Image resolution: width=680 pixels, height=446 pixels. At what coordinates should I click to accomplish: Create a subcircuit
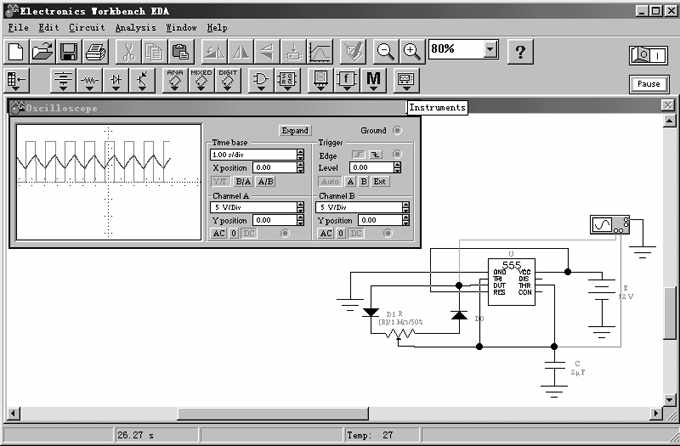(x=294, y=52)
